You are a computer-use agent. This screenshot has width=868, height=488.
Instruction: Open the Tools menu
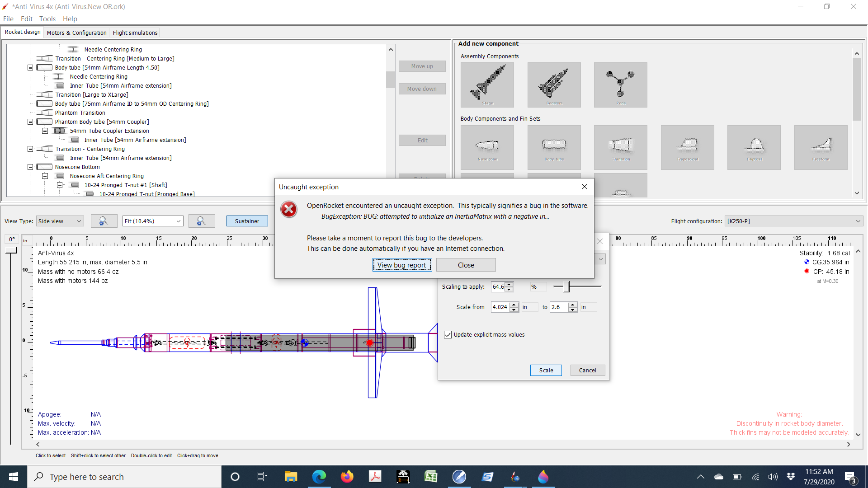(47, 19)
